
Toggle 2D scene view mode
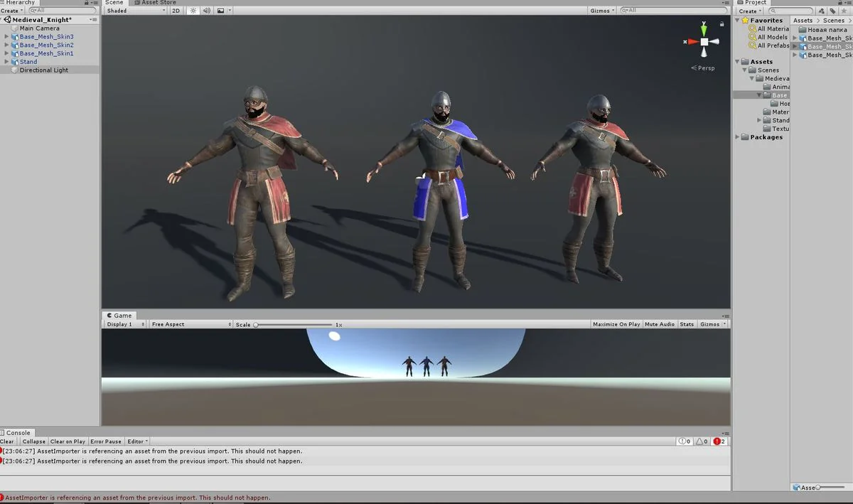(x=176, y=11)
